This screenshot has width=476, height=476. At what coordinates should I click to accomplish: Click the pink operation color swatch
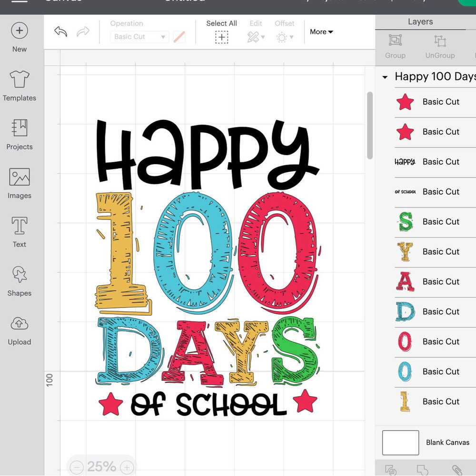(179, 37)
